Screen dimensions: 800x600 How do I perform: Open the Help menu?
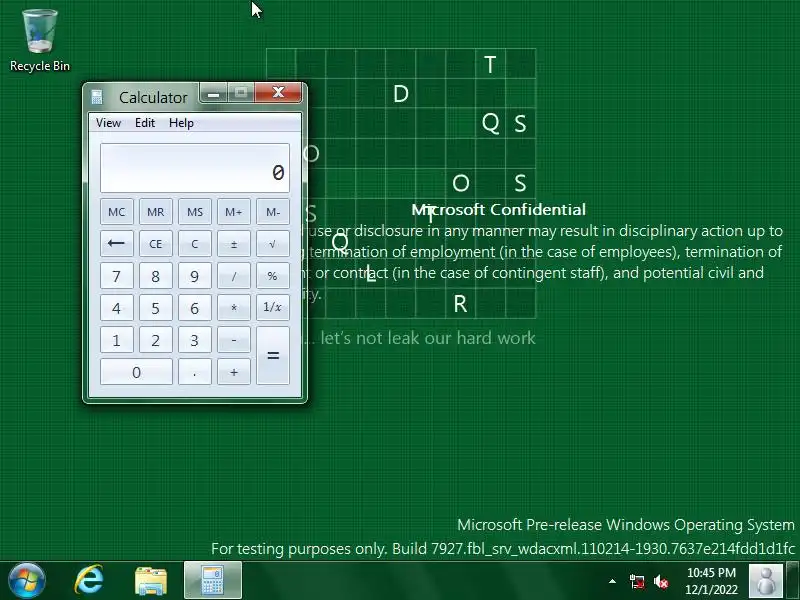point(181,123)
